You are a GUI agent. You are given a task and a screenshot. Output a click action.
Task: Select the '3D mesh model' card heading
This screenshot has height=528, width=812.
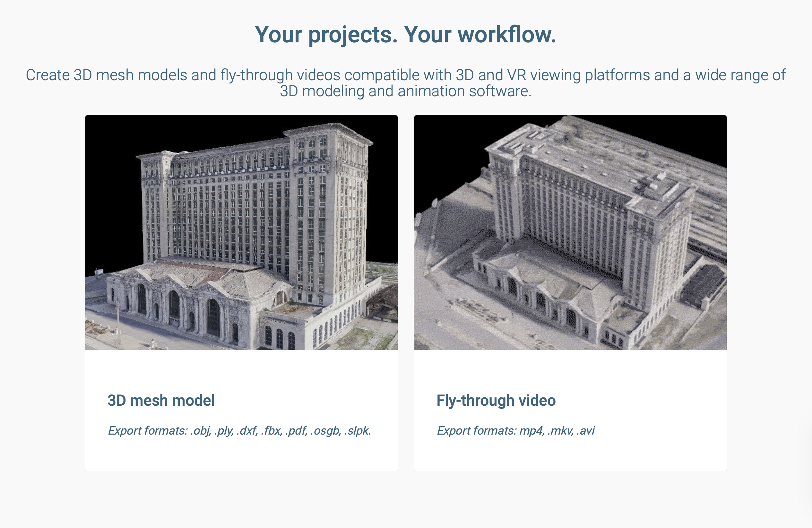[x=161, y=400]
